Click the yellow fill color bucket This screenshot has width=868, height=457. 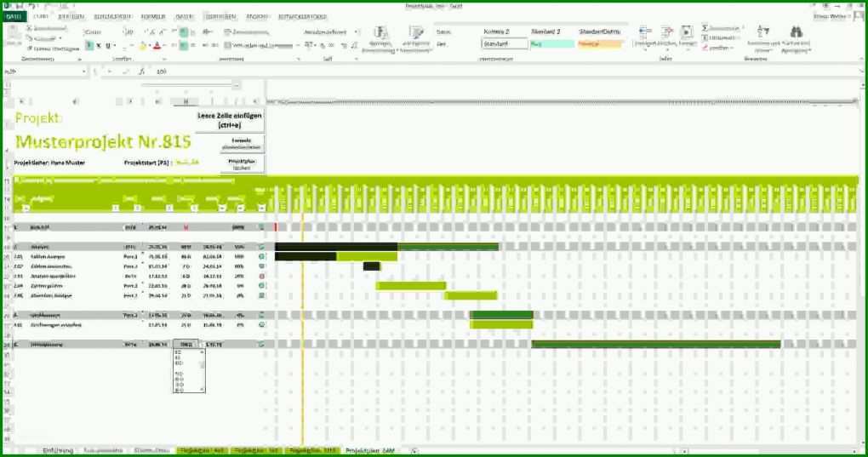[x=143, y=46]
